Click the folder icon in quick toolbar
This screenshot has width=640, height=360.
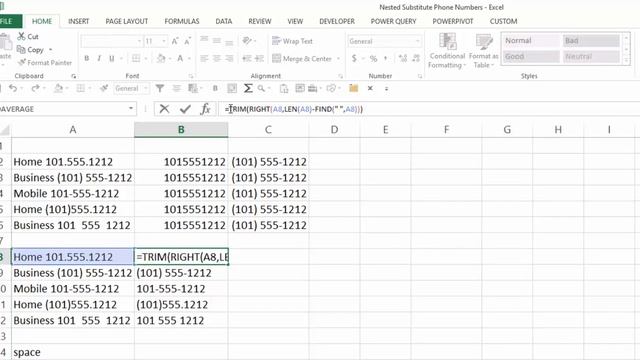click(x=353, y=88)
